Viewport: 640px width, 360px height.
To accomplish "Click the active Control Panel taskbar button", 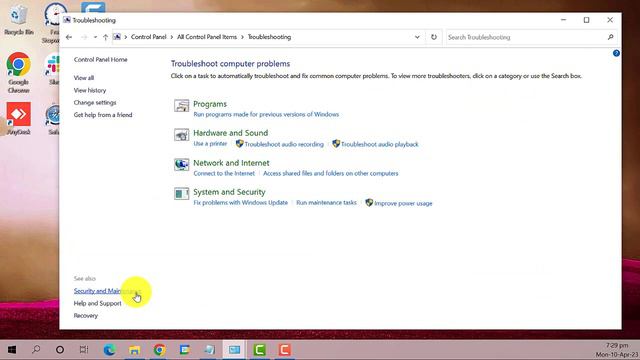I will click(234, 350).
